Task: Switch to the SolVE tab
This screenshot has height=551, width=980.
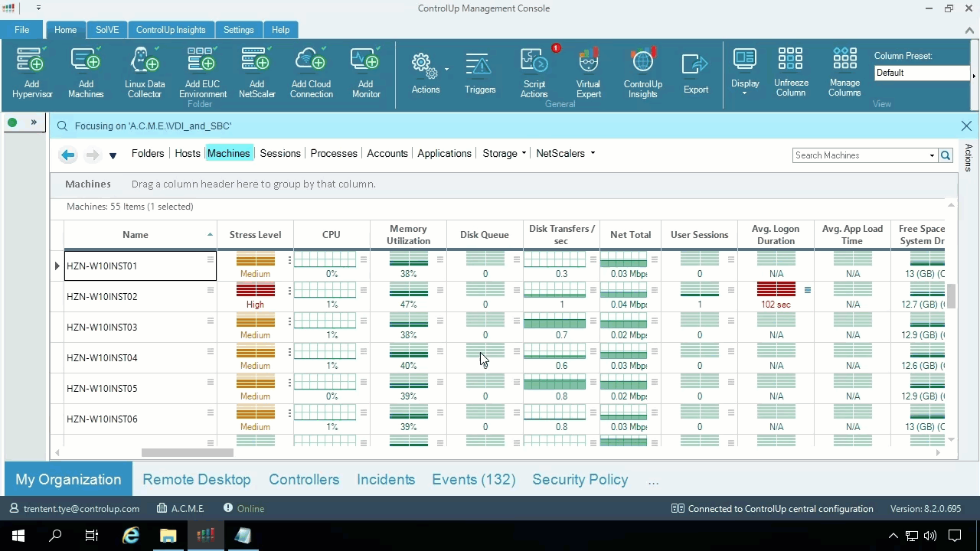Action: click(x=107, y=30)
